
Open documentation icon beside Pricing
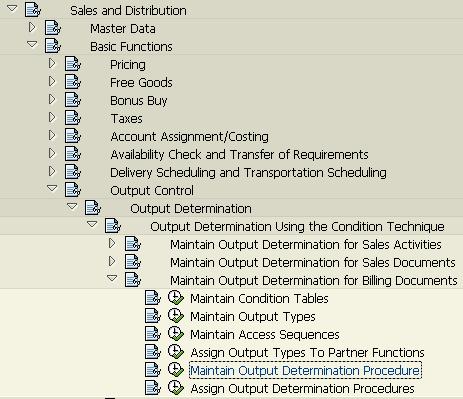tap(73, 64)
